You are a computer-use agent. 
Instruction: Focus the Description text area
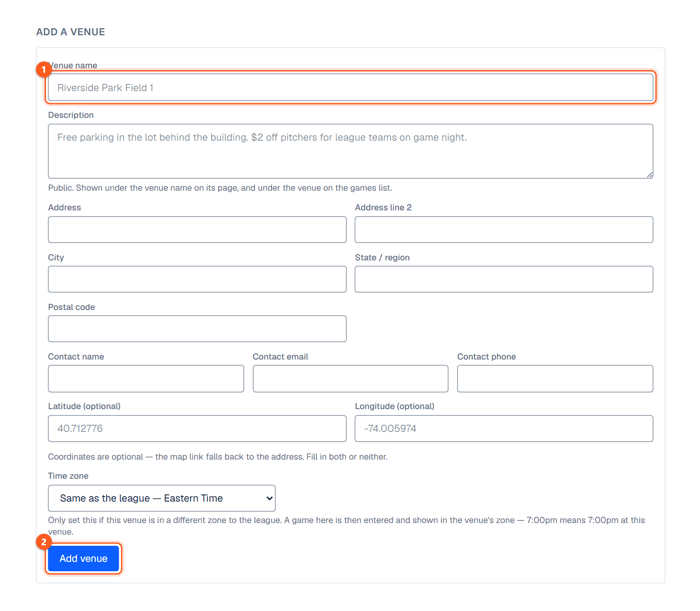point(350,151)
